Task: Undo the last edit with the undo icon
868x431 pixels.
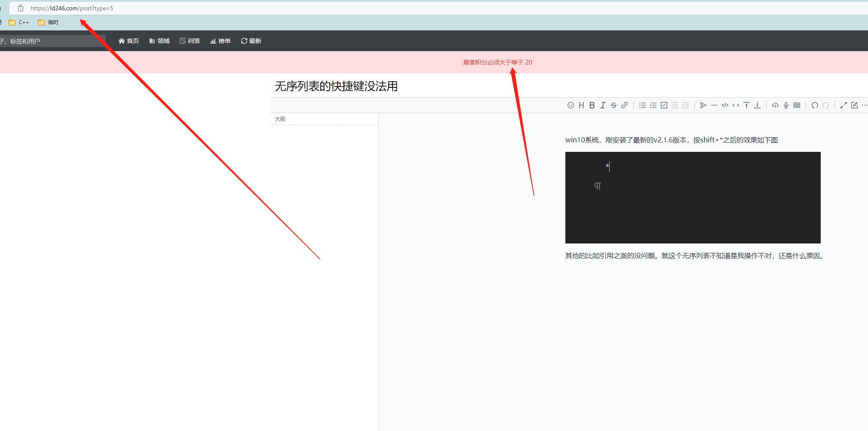Action: point(815,105)
